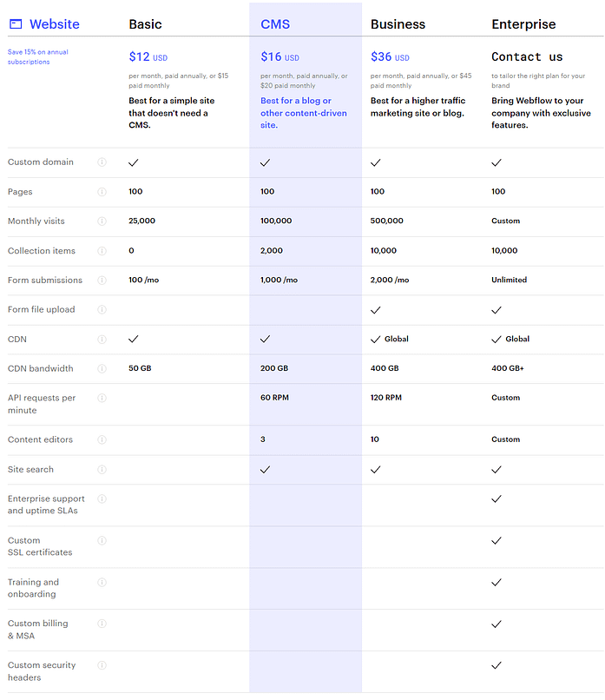Open the Collection items info tooltip
The width and height of the screenshot is (605, 700).
tap(102, 250)
